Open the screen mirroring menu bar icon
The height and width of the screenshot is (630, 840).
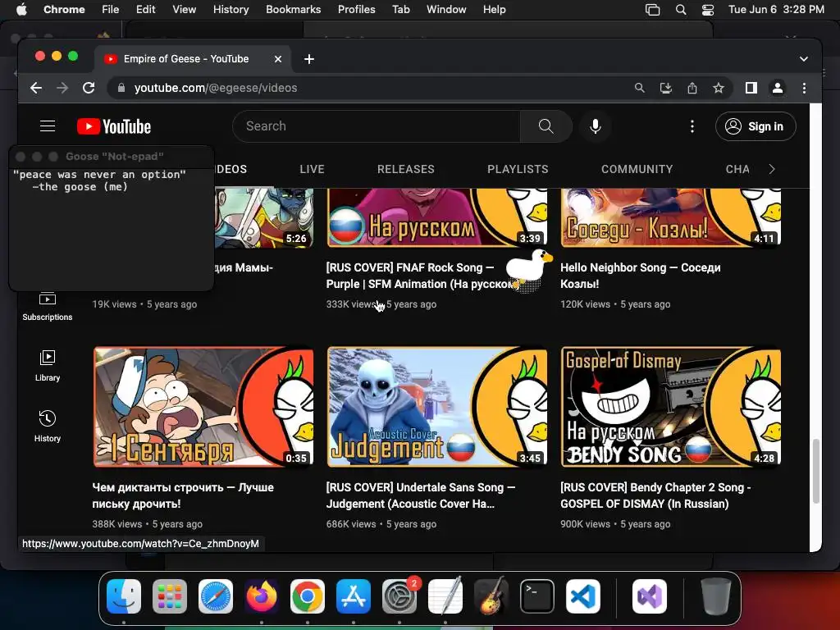tap(652, 10)
